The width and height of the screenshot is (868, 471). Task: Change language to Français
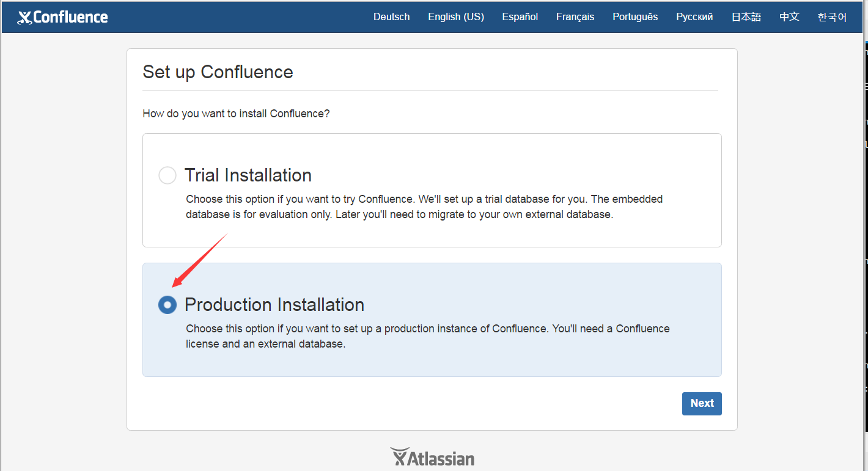[575, 17]
